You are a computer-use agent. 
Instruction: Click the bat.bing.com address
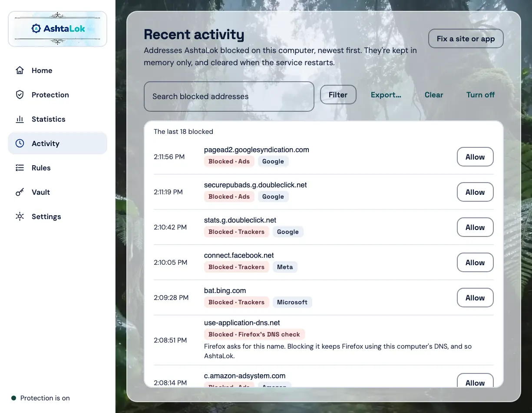[225, 290]
